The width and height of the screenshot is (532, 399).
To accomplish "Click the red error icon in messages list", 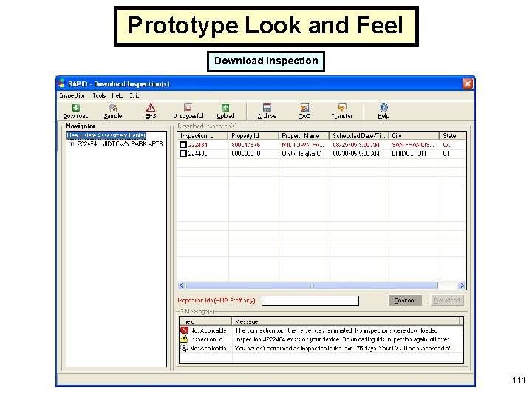I will [184, 330].
